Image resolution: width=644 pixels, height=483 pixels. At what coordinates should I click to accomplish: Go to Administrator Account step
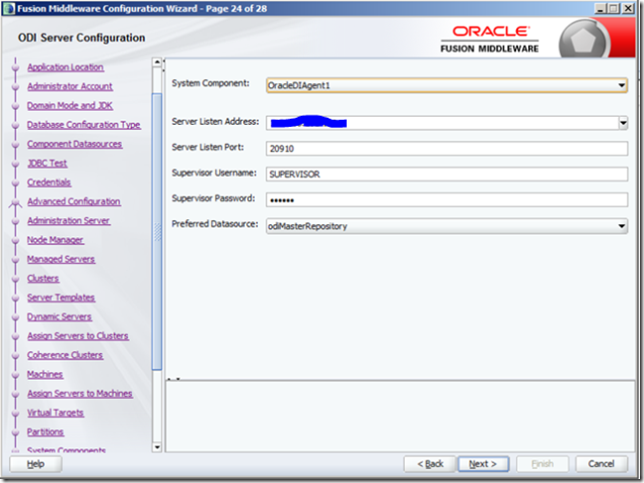point(70,87)
